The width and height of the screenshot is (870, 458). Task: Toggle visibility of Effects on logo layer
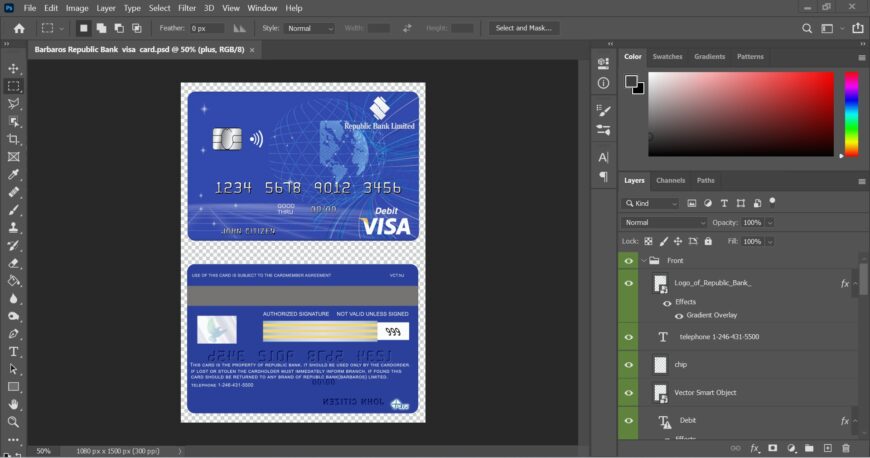pyautogui.click(x=667, y=303)
